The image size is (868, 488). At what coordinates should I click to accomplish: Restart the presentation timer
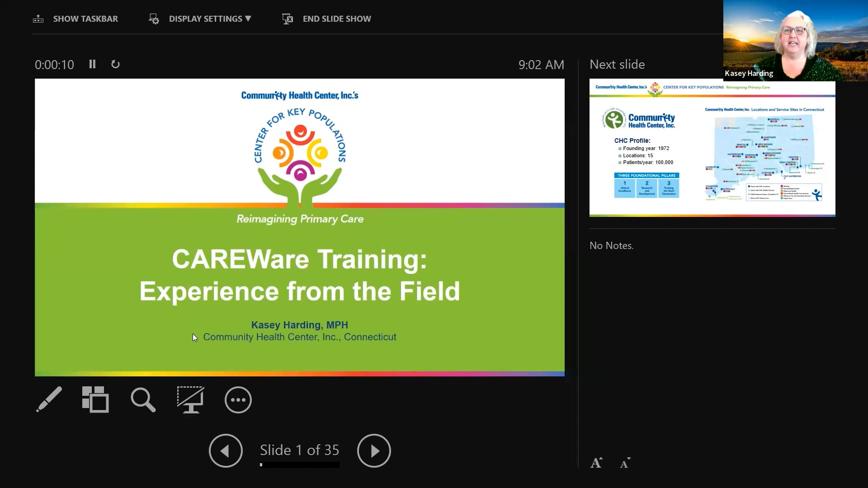pyautogui.click(x=115, y=64)
